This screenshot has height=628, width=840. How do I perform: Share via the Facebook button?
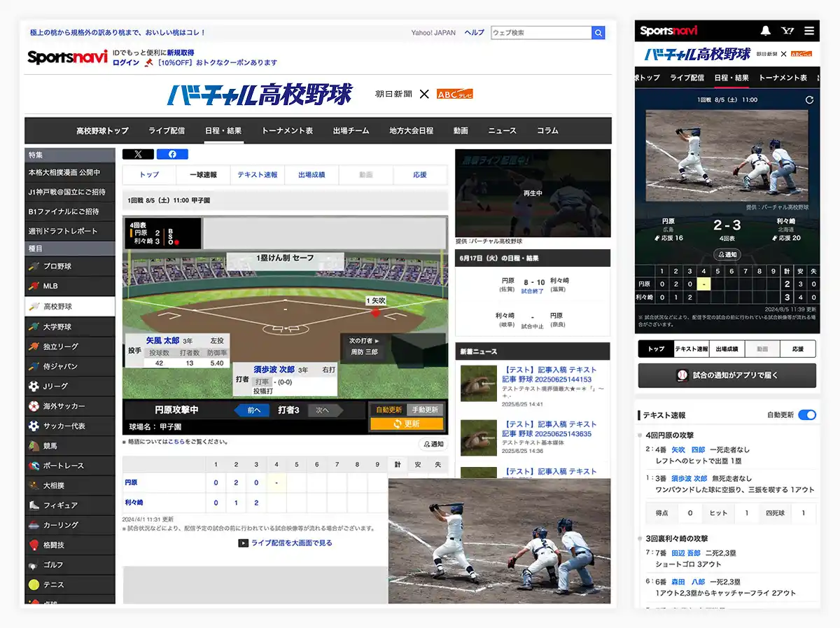point(172,154)
